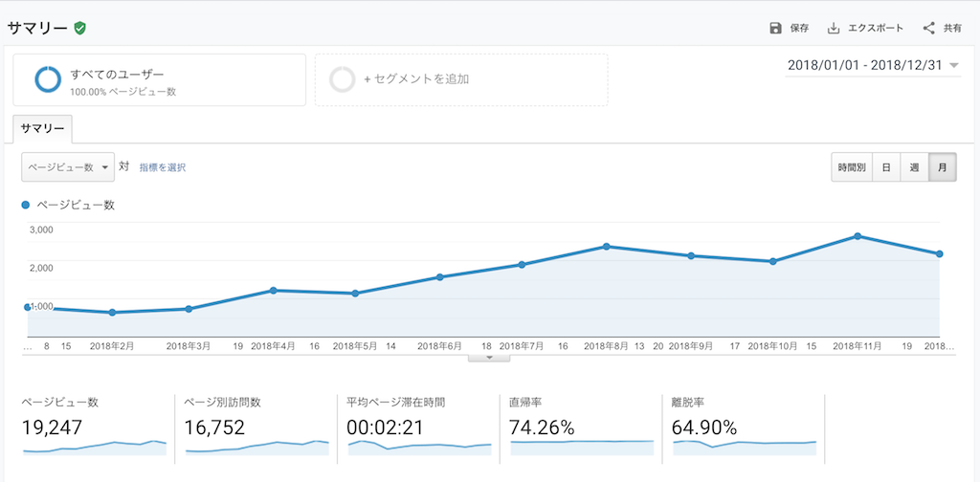
Task: Click the 2018年9月 data point on chart
Action: click(x=691, y=256)
